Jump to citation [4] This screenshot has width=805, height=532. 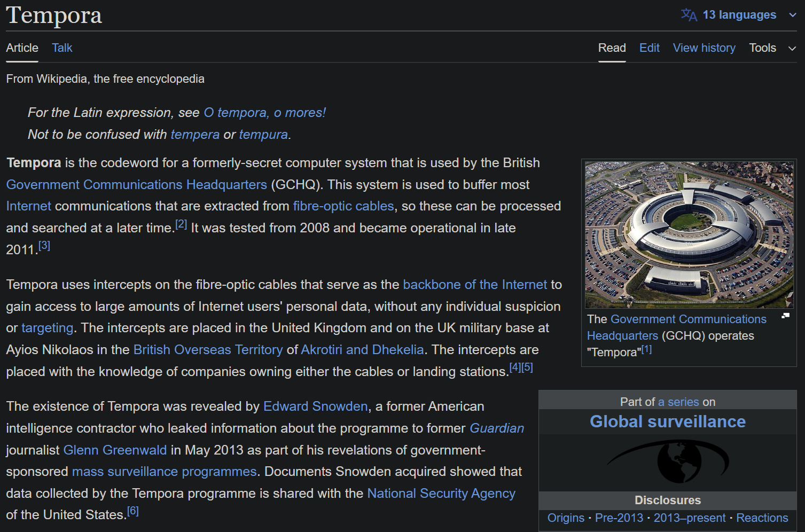point(515,367)
